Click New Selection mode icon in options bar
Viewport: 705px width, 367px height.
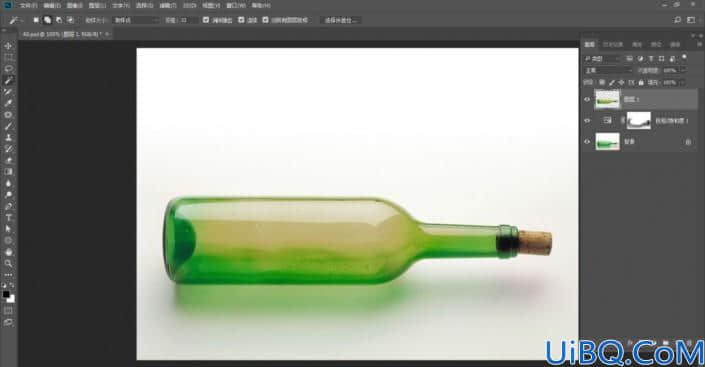tap(36, 20)
